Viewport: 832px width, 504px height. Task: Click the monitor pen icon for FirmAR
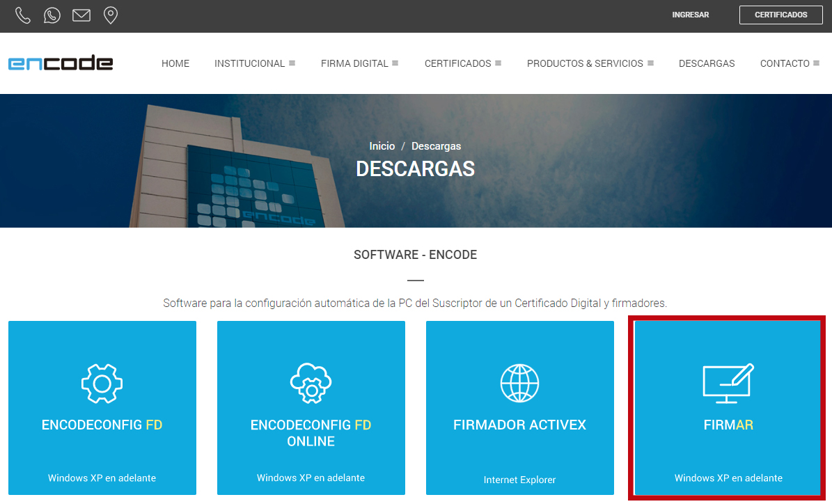coord(728,383)
